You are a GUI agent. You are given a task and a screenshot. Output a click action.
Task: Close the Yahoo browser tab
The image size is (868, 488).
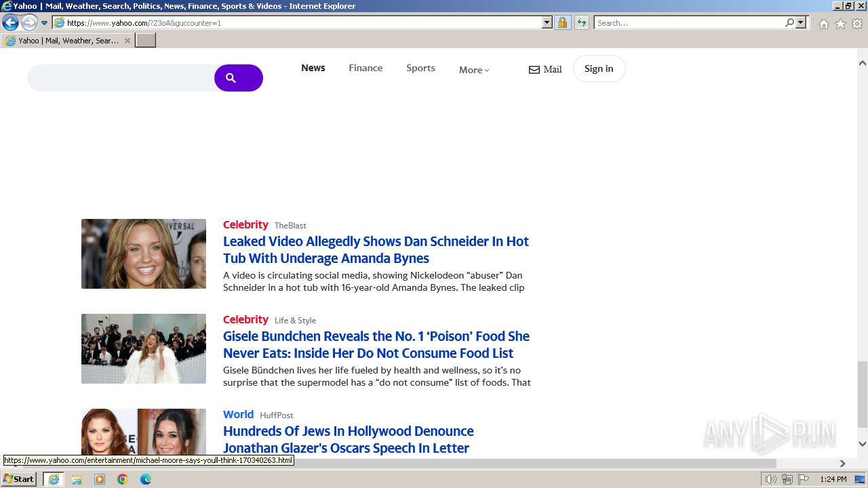coord(126,41)
